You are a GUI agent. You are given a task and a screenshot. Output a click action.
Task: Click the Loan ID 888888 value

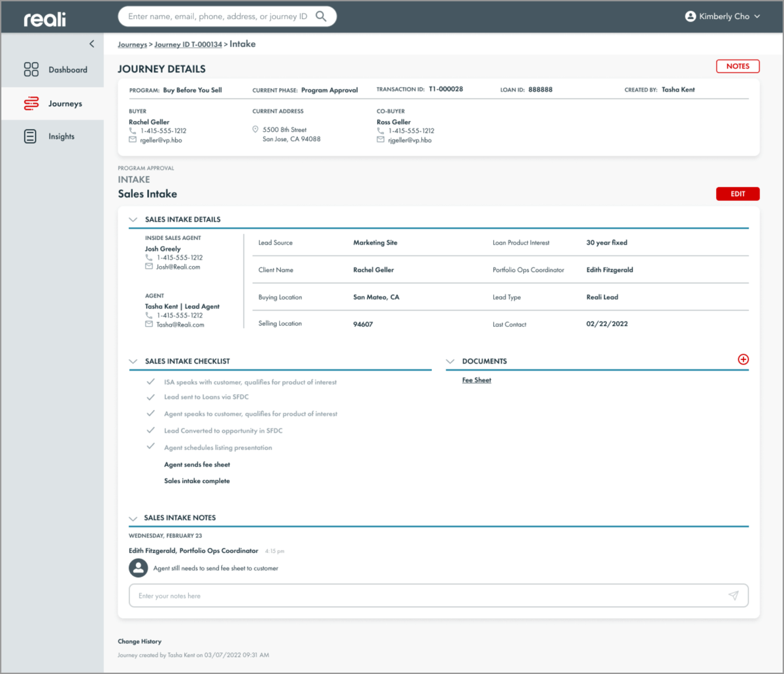(x=540, y=90)
